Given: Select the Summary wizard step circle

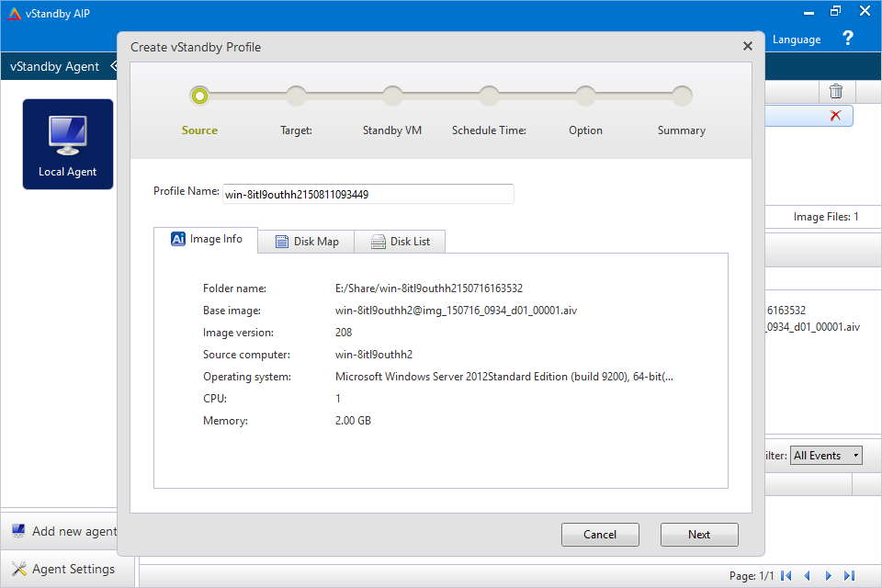Looking at the screenshot, I should 681,95.
